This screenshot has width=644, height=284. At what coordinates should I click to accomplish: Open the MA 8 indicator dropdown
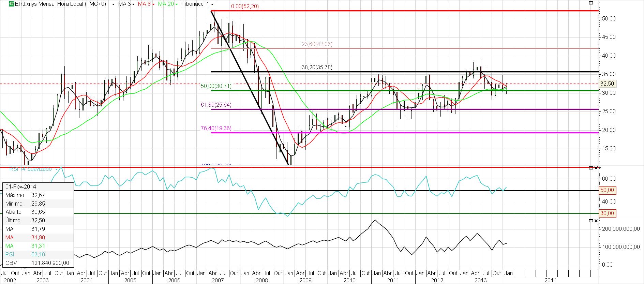coord(154,4)
